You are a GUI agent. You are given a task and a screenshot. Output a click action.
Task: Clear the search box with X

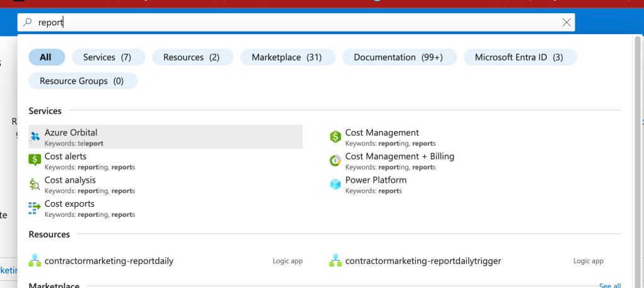click(x=566, y=22)
